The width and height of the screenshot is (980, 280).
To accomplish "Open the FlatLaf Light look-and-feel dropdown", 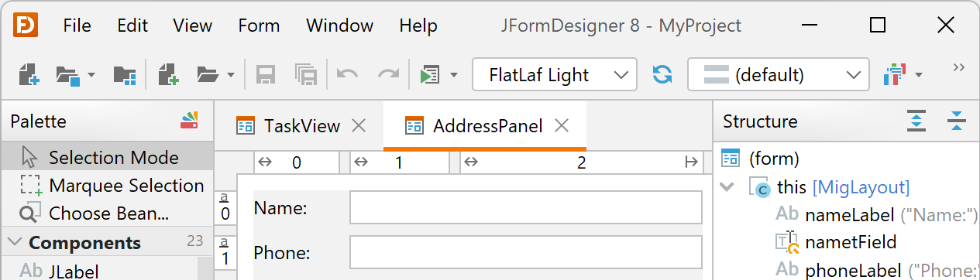I will [554, 75].
